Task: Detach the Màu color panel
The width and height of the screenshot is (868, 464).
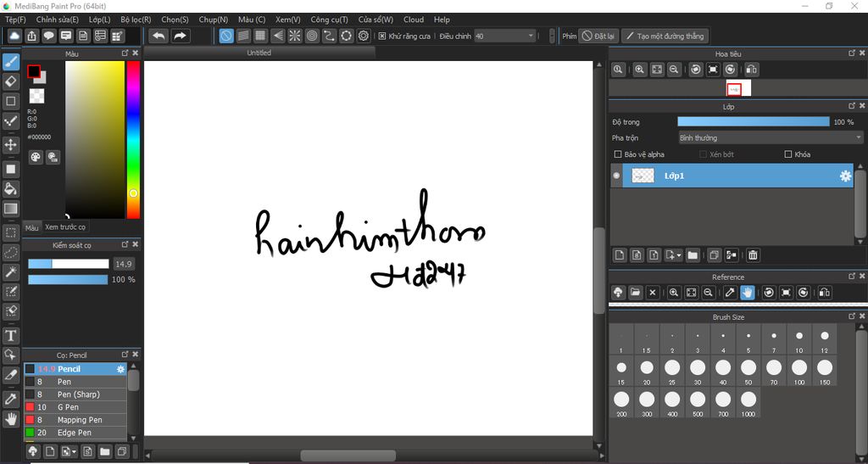Action: (x=125, y=53)
